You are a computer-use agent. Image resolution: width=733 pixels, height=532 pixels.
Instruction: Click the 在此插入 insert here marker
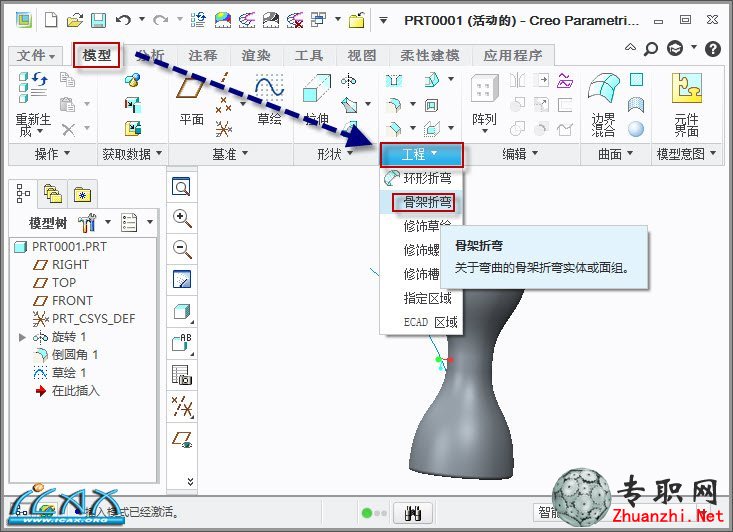[x=67, y=391]
